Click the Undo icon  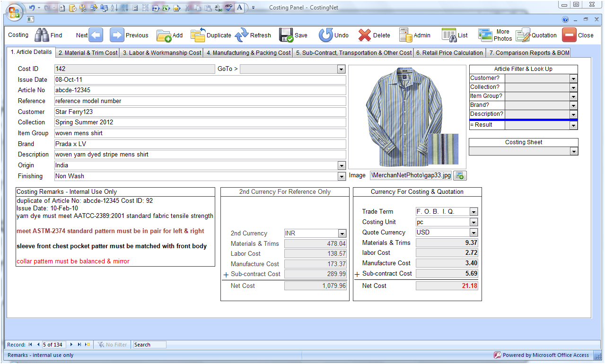point(325,35)
